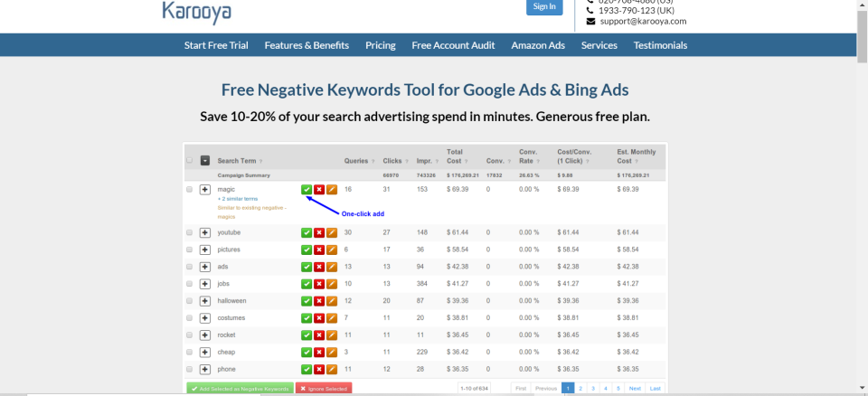Click the Sign In button
This screenshot has width=868, height=396.
(544, 6)
